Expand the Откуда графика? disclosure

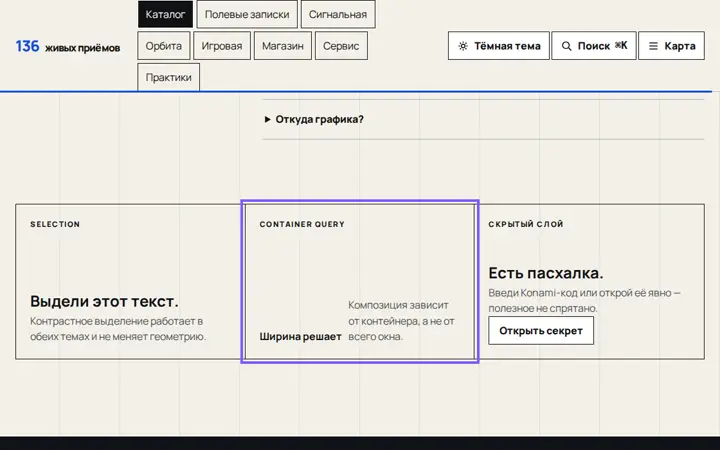pyautogui.click(x=483, y=119)
